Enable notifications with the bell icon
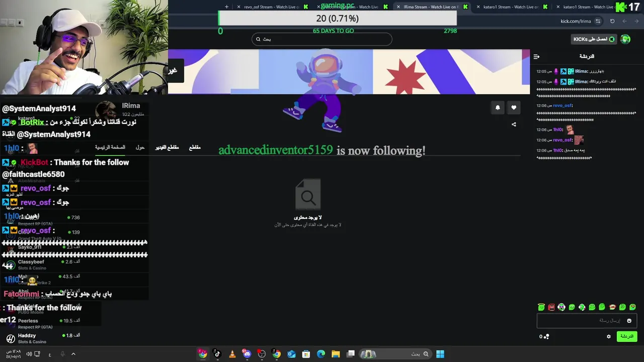 point(498,108)
